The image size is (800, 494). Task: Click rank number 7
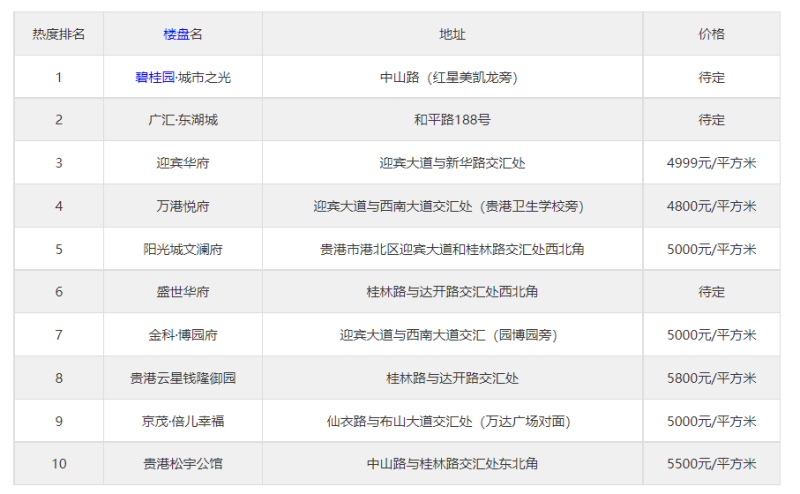coord(59,335)
